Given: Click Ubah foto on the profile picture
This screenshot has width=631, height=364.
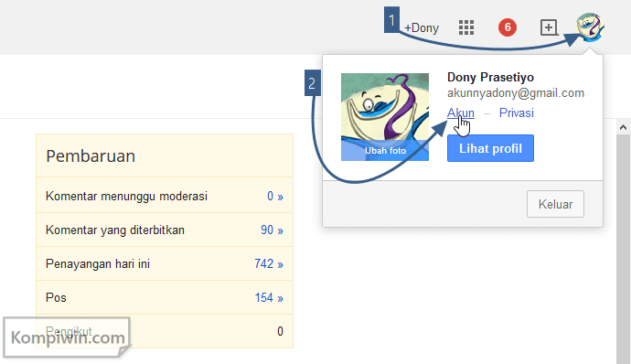Looking at the screenshot, I should (385, 151).
